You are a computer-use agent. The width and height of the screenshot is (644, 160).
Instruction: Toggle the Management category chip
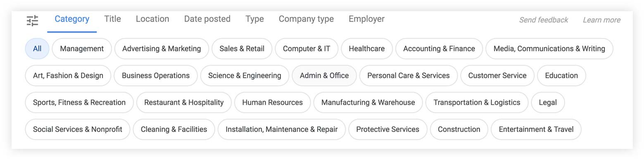pyautogui.click(x=82, y=49)
